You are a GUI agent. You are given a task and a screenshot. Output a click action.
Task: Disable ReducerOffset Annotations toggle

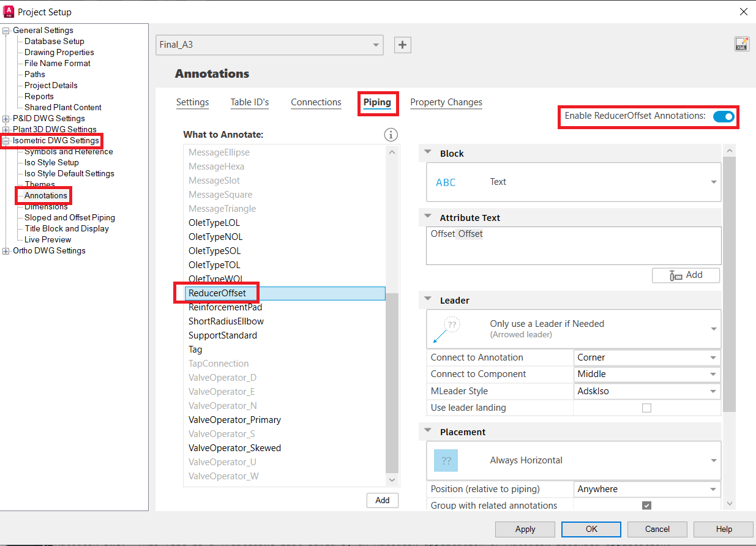coord(724,116)
